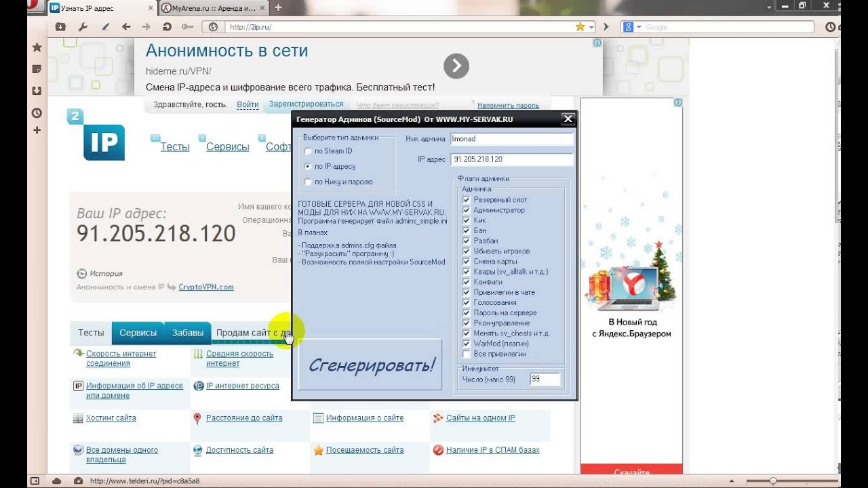The width and height of the screenshot is (868, 488).
Task: Click the 'Войти' login link
Action: point(248,105)
